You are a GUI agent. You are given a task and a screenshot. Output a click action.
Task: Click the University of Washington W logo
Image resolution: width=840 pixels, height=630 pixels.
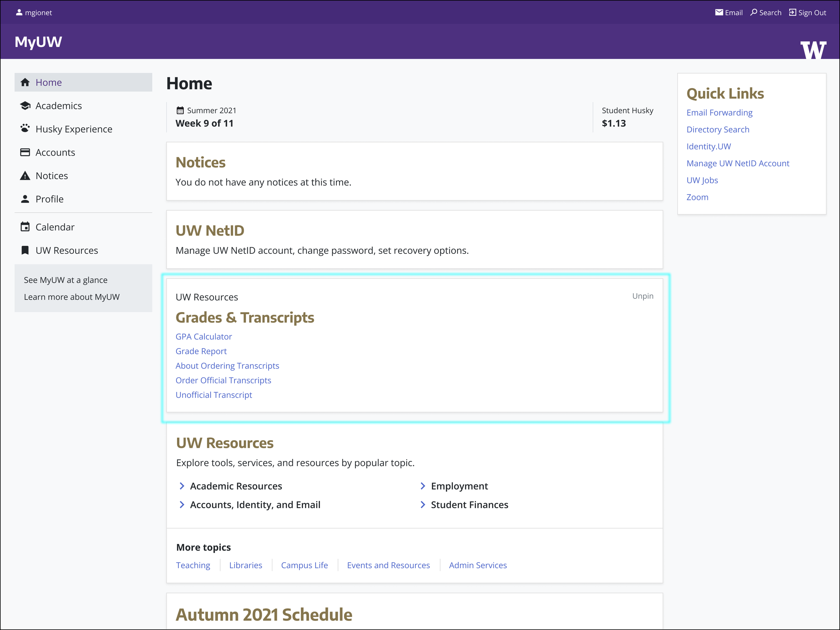[x=813, y=50]
